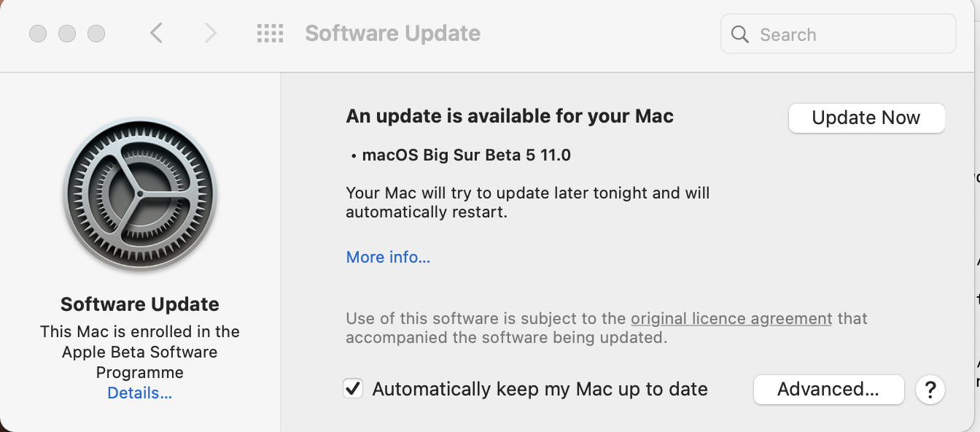Screen dimensions: 980x432
Task: Show all preferences via grid icon
Action: coord(270,33)
